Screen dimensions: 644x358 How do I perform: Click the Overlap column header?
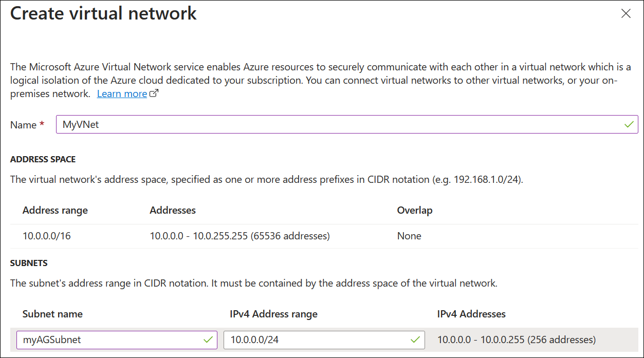click(x=414, y=210)
